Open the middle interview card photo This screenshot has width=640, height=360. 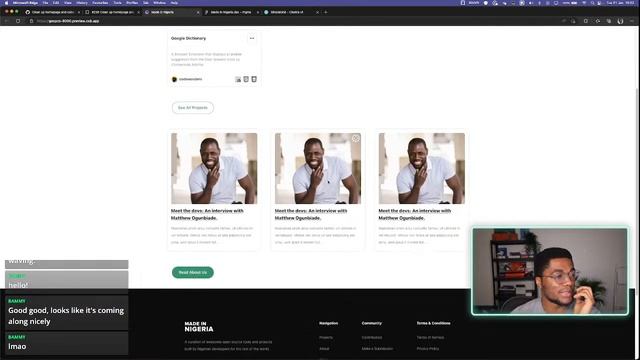[x=318, y=168]
